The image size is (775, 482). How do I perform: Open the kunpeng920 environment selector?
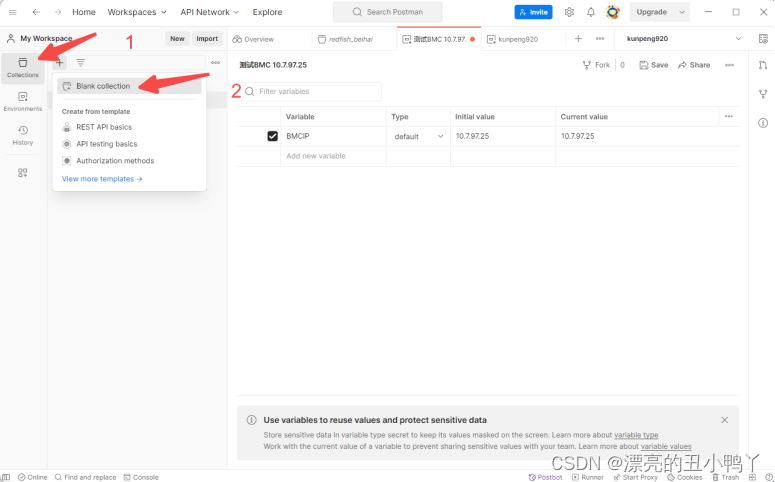tap(684, 39)
